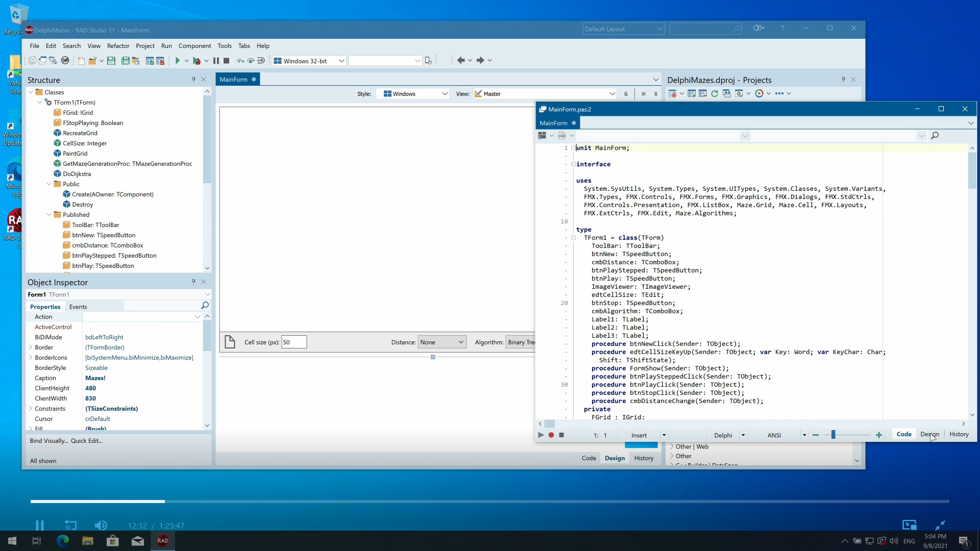The image size is (980, 551).
Task: Click the RAD Studio icon in Windows taskbar
Action: (x=163, y=541)
